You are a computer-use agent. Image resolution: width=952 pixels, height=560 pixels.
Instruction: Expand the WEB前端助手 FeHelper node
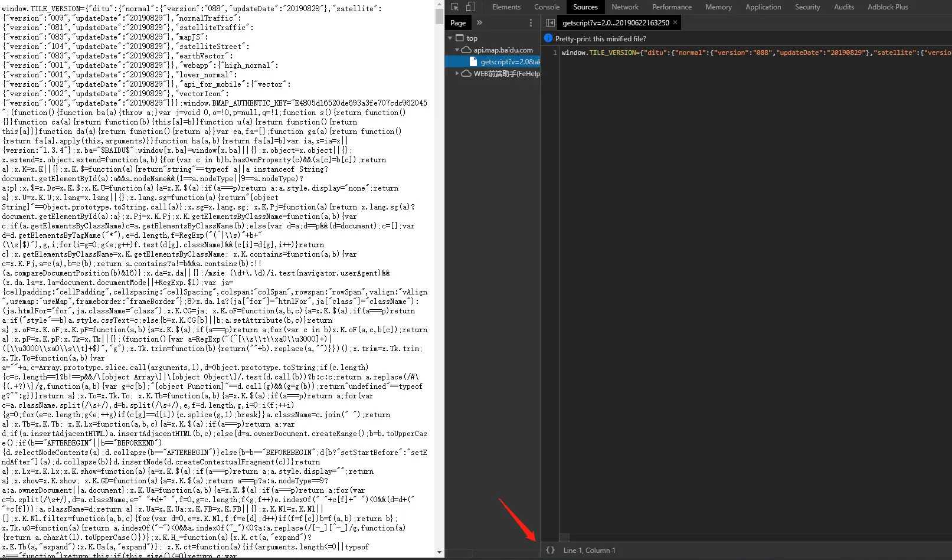click(457, 74)
